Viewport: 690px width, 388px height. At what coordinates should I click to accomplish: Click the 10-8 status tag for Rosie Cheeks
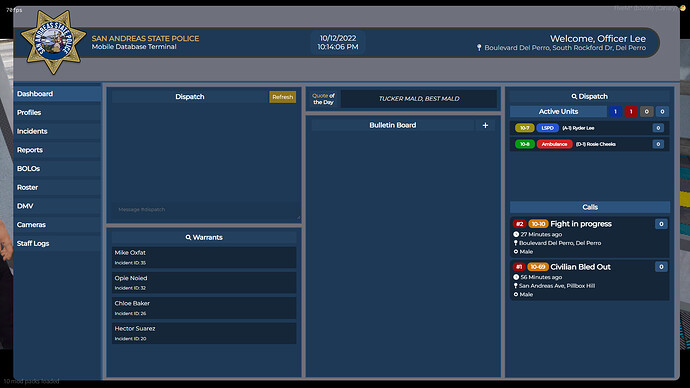click(x=525, y=144)
